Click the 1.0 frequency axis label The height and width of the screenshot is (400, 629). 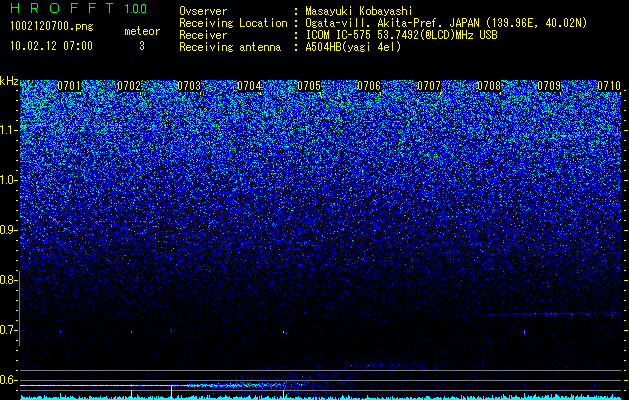(x=7, y=180)
